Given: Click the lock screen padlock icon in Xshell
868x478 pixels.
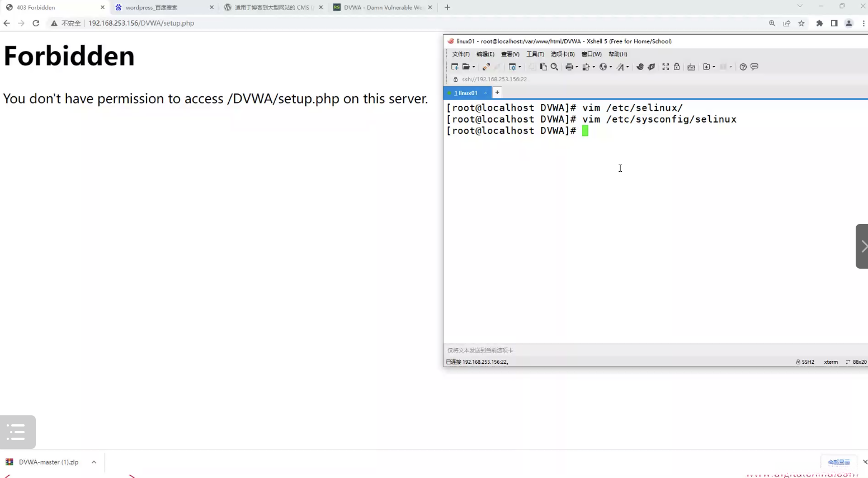Looking at the screenshot, I should click(x=677, y=67).
